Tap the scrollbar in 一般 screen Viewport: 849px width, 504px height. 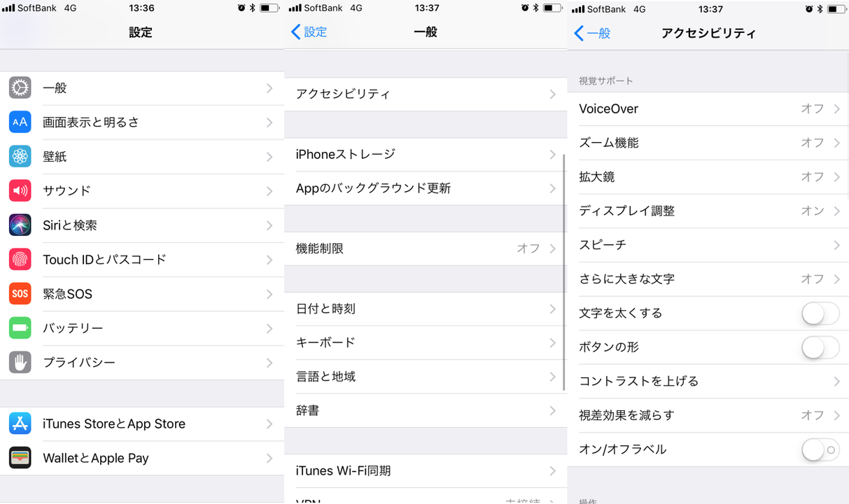564,272
